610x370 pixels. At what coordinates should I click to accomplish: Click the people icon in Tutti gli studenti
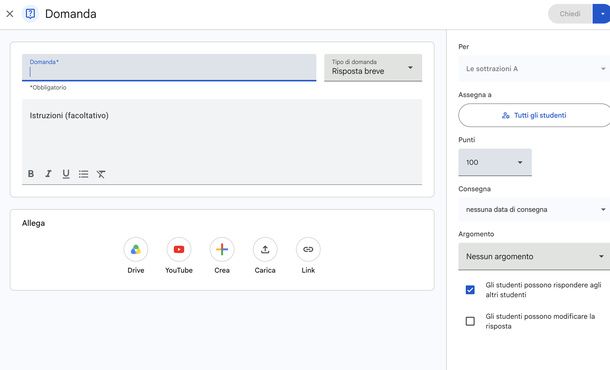coord(505,116)
